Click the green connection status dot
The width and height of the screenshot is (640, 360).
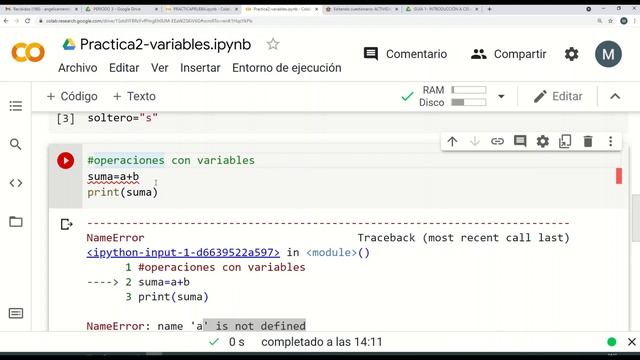[611, 342]
